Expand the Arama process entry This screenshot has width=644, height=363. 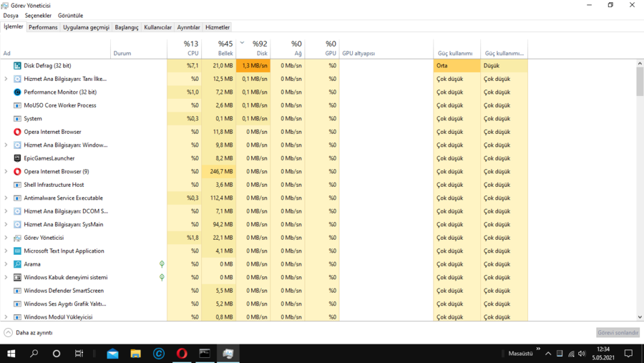click(6, 264)
